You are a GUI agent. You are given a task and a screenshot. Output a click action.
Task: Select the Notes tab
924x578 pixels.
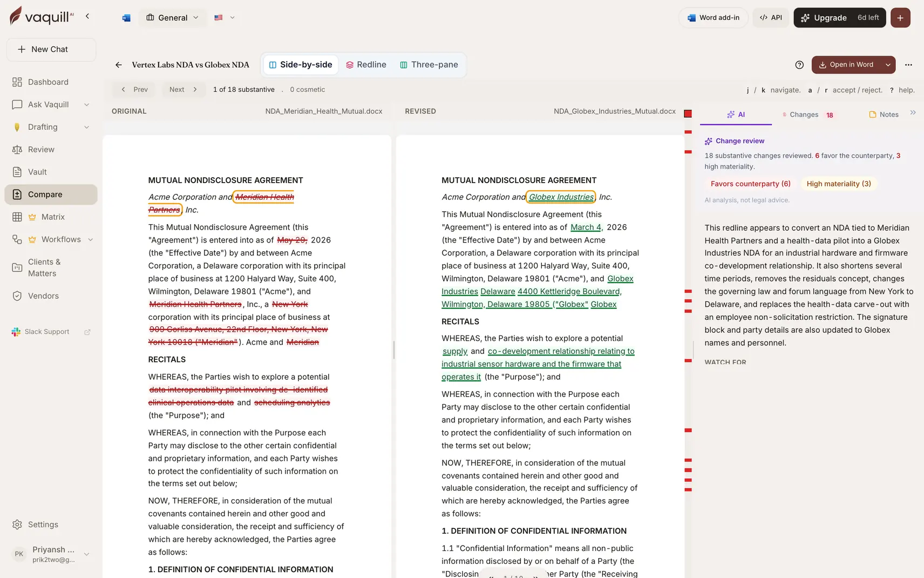(x=884, y=115)
